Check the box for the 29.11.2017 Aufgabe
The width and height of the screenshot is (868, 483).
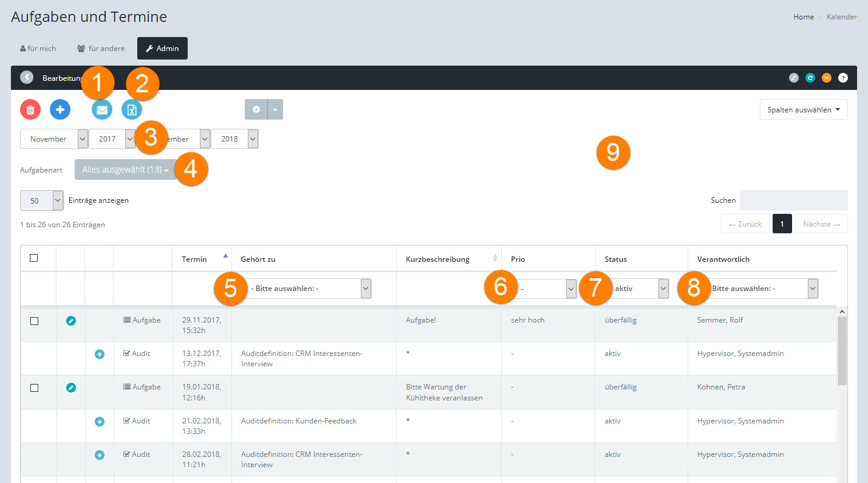[x=34, y=321]
